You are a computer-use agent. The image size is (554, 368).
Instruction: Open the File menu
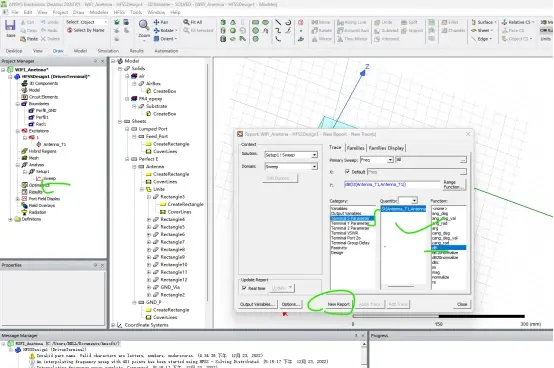tap(15, 12)
